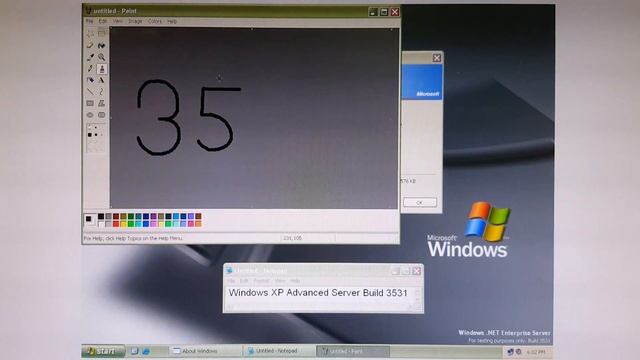Screen dimensions: 640x360
Task: Select the Magnifier tool in Paint
Action: pyautogui.click(x=102, y=57)
